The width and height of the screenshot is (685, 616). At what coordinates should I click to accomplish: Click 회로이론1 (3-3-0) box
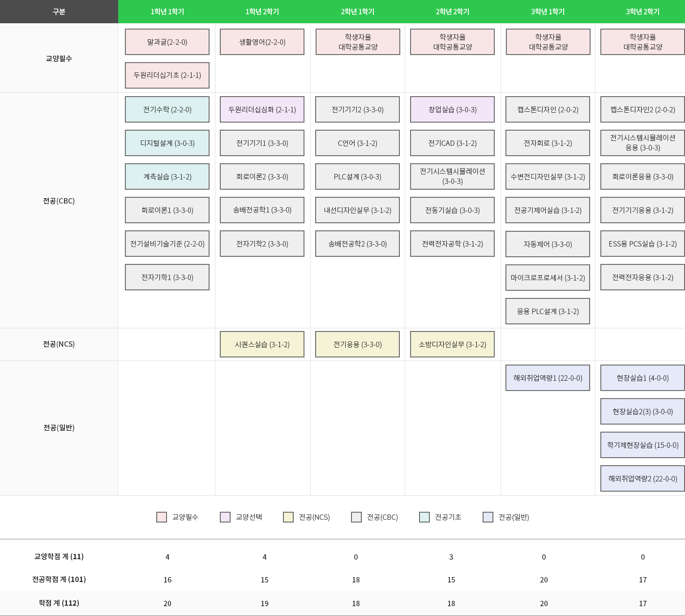[x=167, y=210]
